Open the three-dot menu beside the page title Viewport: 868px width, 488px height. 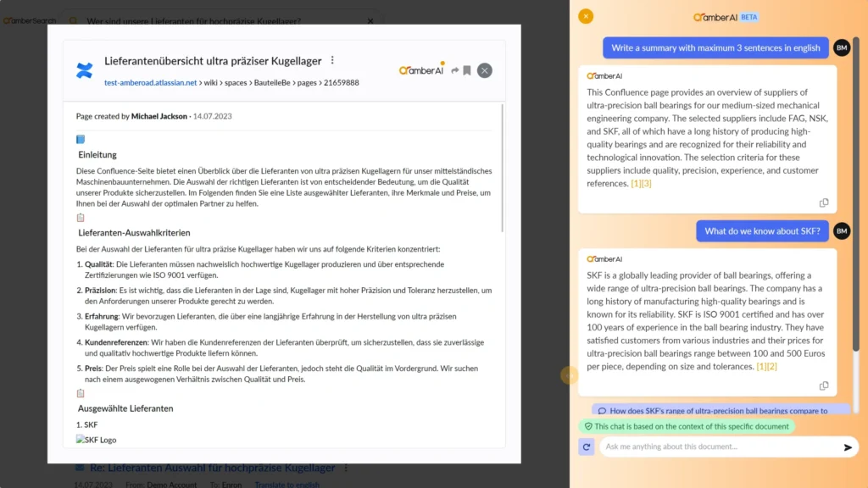coord(332,60)
